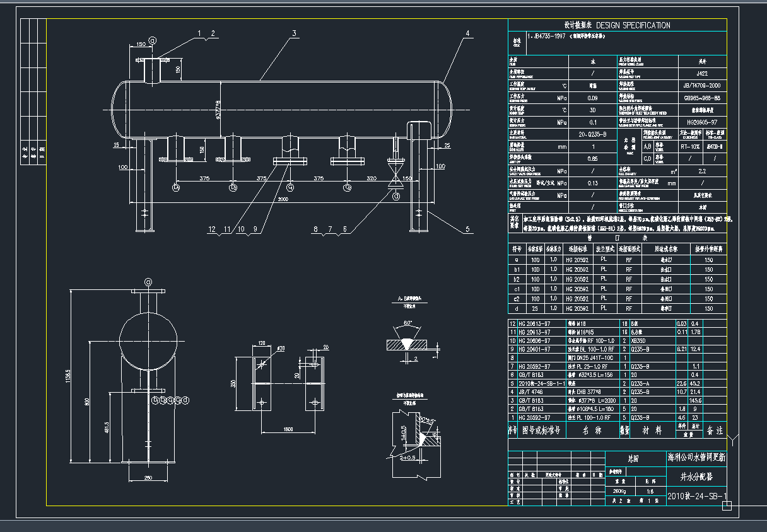Click the J422 welding rod cell
The height and width of the screenshot is (532, 767).
702,74
